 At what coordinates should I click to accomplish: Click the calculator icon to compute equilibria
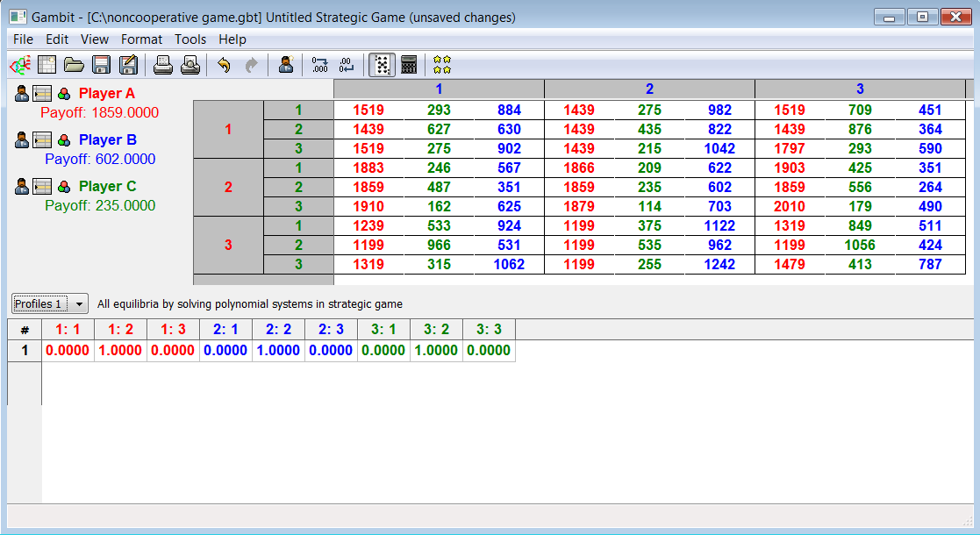[409, 65]
